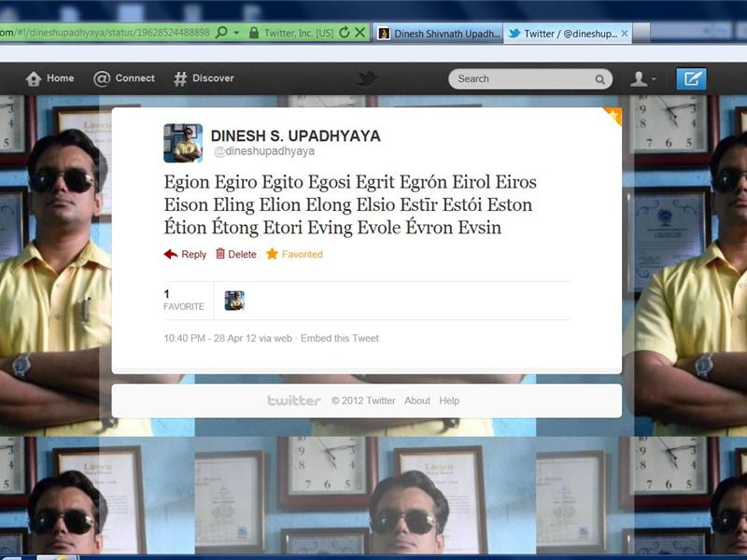747x560 pixels.
Task: Refresh the page
Action: (345, 33)
